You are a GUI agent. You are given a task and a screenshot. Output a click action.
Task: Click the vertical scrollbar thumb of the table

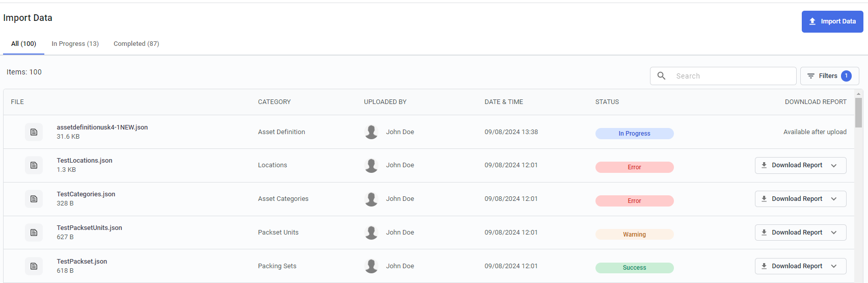(858, 113)
